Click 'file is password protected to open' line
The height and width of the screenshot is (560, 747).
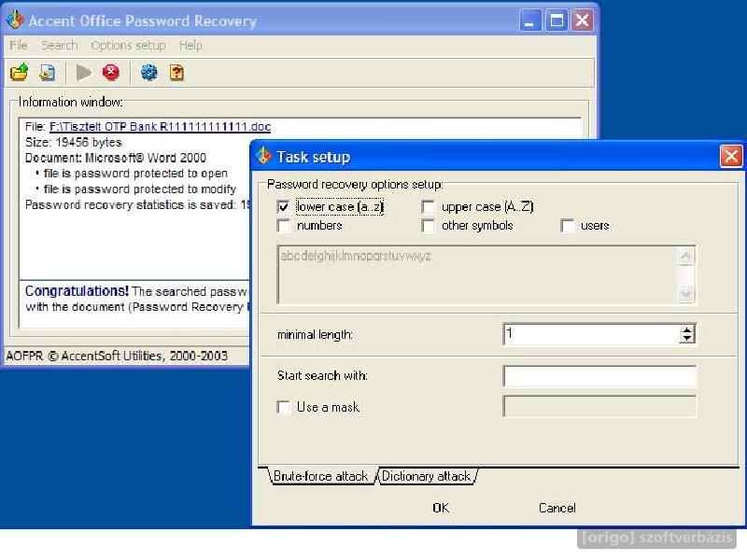[x=135, y=174]
